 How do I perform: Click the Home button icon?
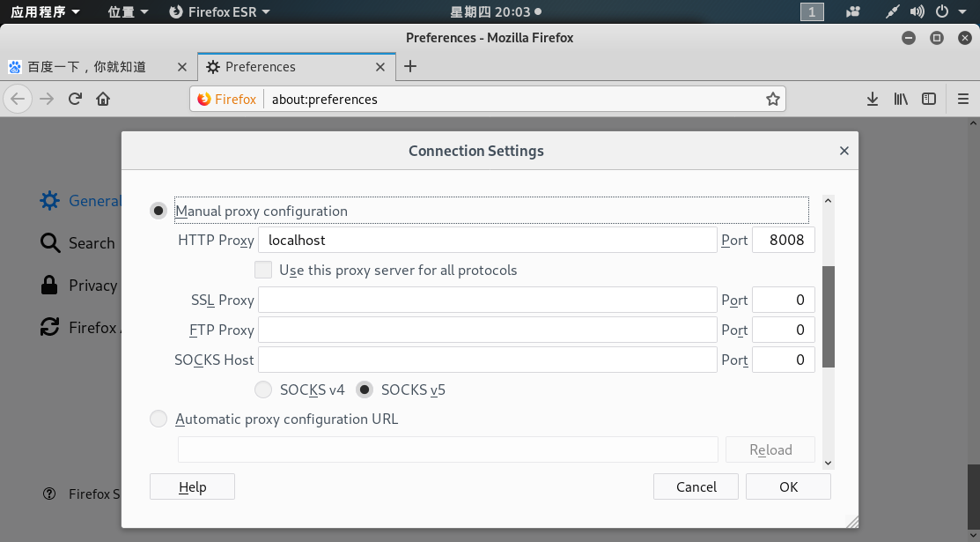pyautogui.click(x=103, y=99)
